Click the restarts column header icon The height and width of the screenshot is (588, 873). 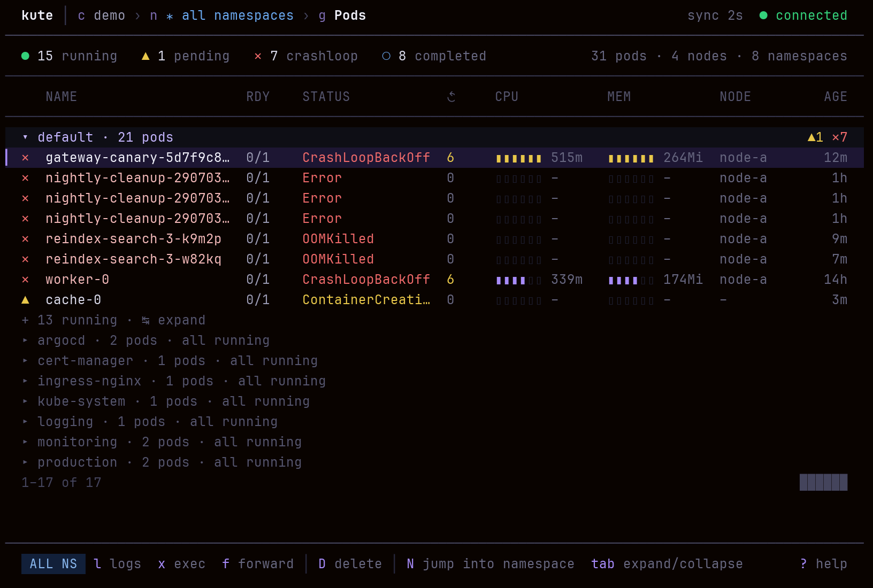[451, 97]
